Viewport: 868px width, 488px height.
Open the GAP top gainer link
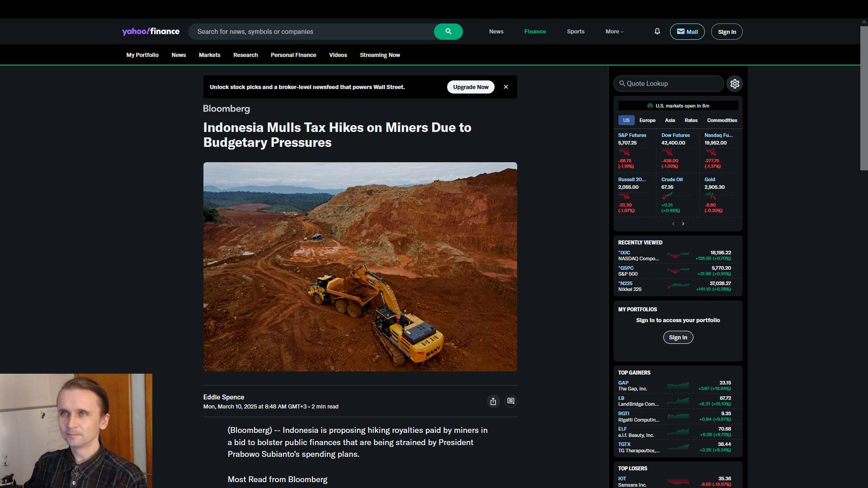pos(623,383)
